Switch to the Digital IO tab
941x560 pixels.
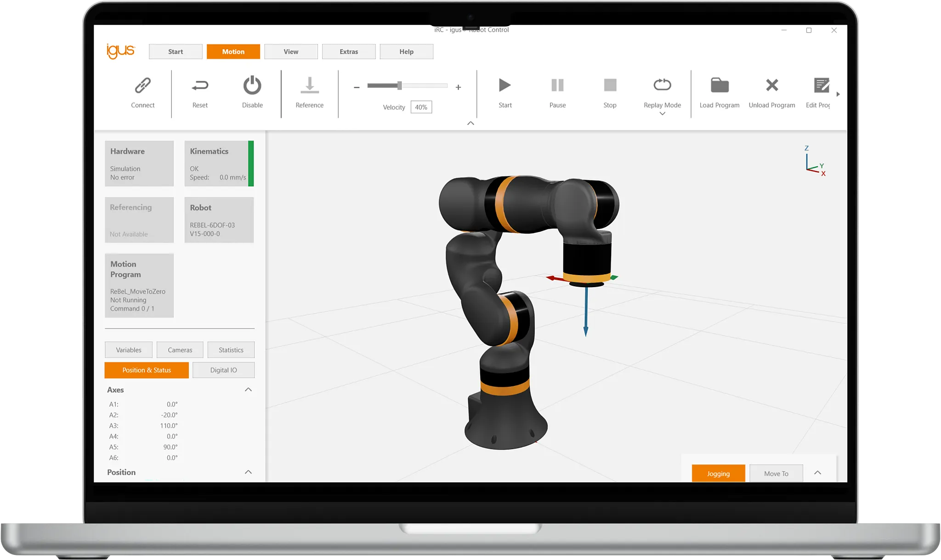(x=224, y=370)
